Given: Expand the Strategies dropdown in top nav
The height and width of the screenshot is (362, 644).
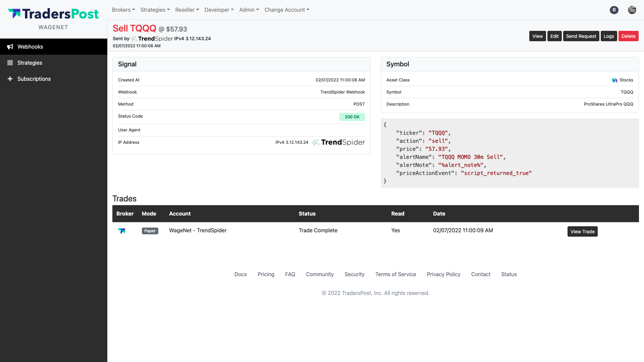Looking at the screenshot, I should click(155, 10).
